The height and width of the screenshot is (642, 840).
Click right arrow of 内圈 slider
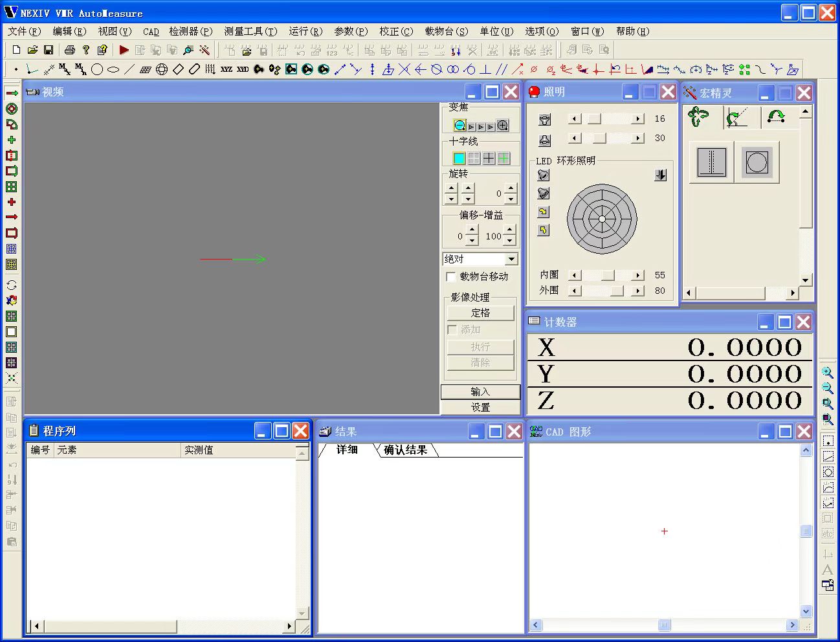pyautogui.click(x=639, y=276)
